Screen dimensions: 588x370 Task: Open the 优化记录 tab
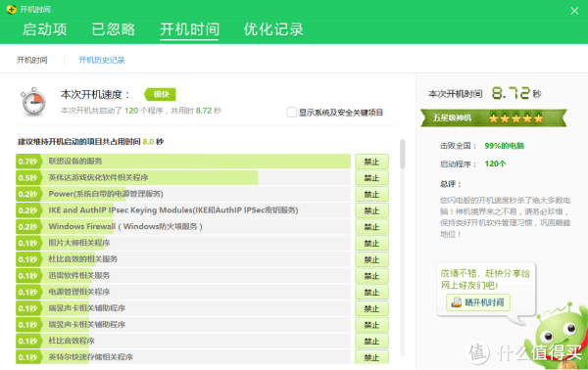(273, 29)
